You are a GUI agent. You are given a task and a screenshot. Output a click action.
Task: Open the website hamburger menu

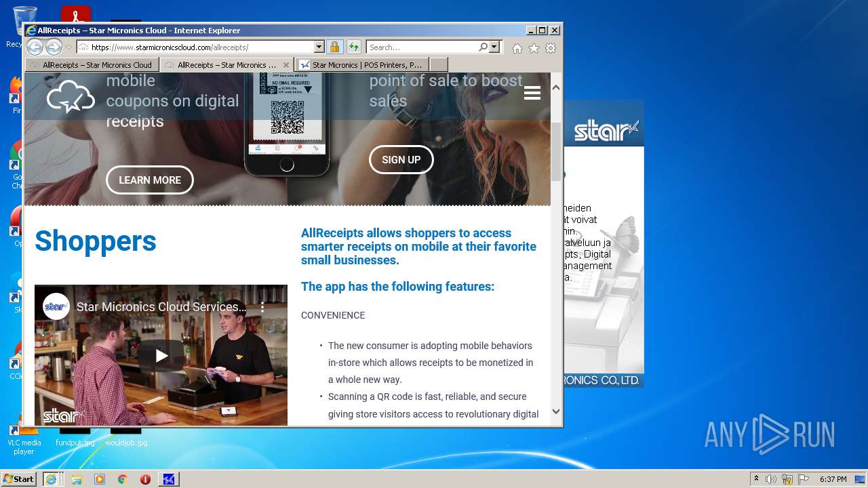point(532,93)
